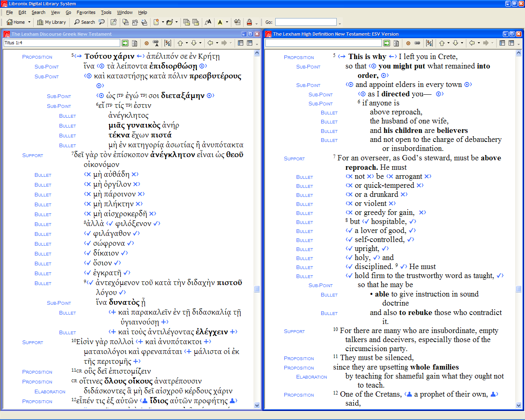The image size is (525, 420).
Task: Click the house with arrow toolbar icon
Action: [x=237, y=22]
